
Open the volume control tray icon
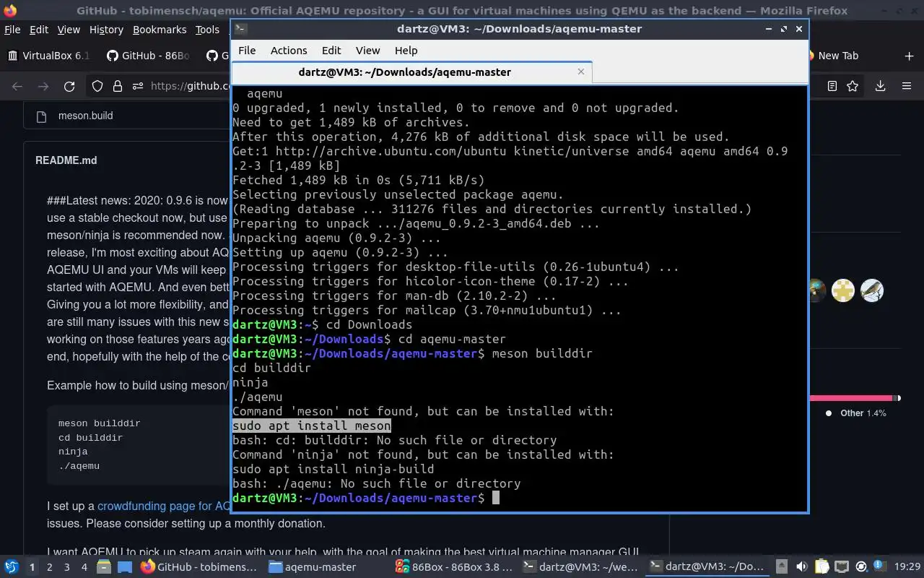tap(802, 567)
